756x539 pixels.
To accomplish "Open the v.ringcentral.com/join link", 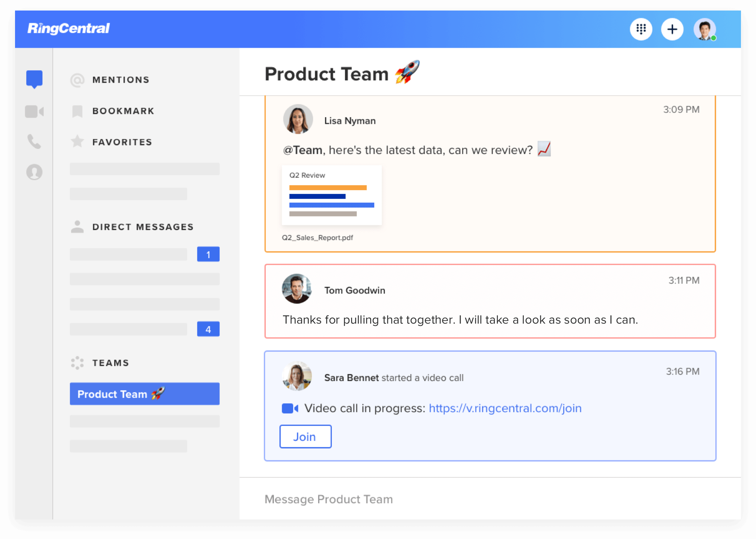I will 505,408.
